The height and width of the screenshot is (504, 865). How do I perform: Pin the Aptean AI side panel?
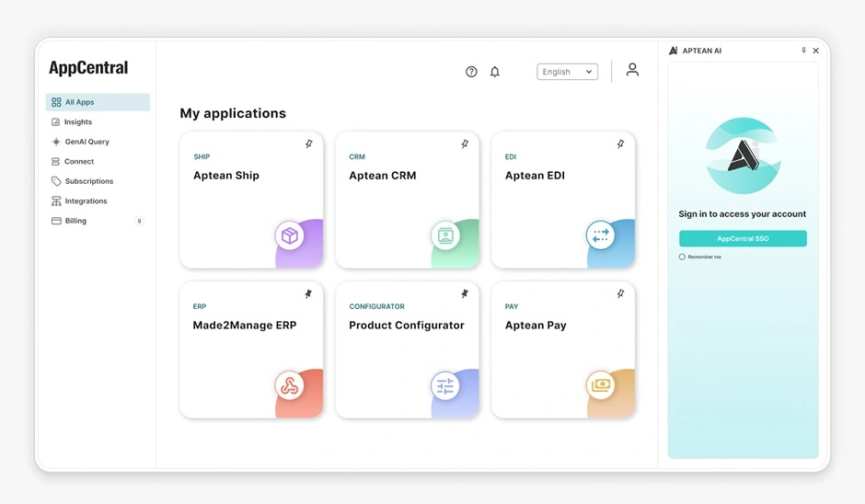coord(803,51)
